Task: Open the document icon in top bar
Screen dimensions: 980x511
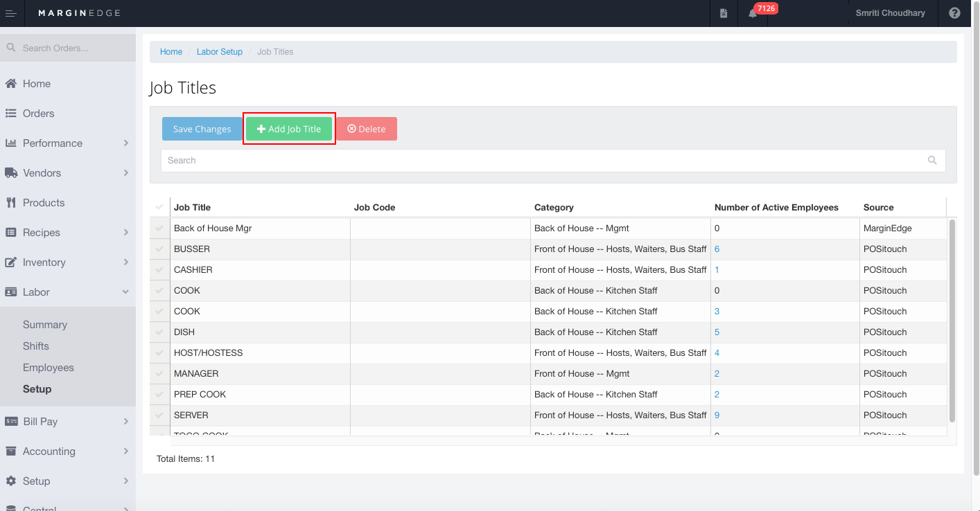Action: tap(724, 13)
